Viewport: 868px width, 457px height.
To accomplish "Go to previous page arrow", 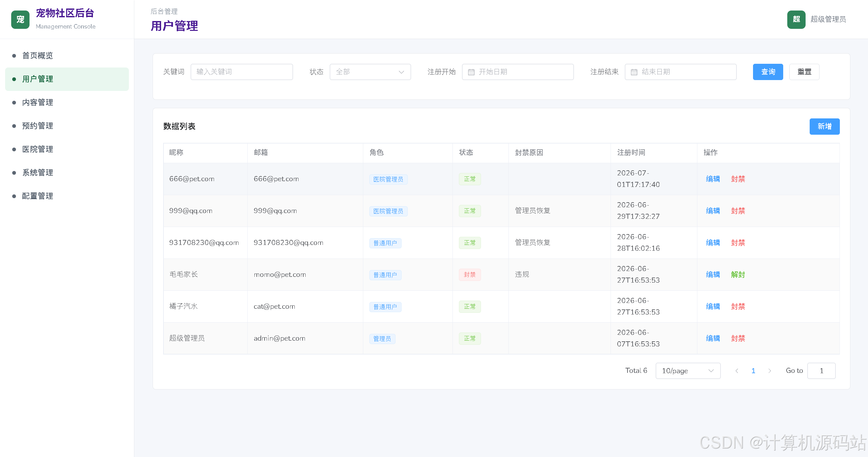I will click(x=737, y=371).
